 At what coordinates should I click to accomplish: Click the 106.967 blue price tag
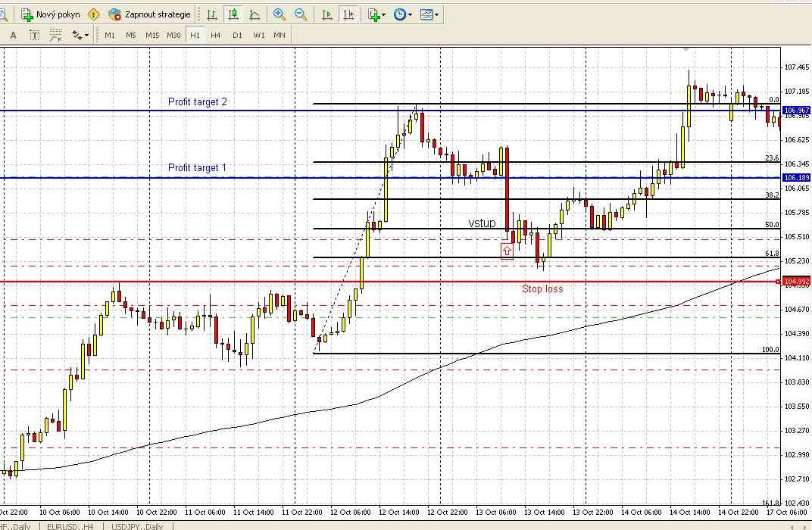(796, 111)
